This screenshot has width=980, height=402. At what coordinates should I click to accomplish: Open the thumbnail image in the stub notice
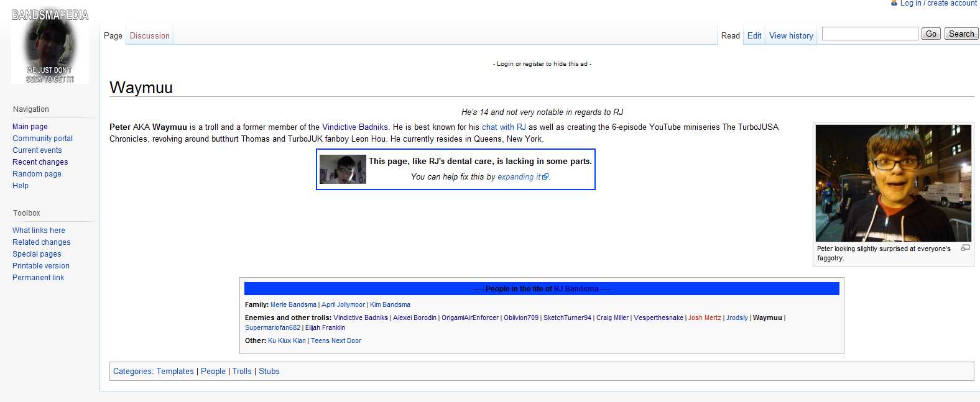point(343,169)
